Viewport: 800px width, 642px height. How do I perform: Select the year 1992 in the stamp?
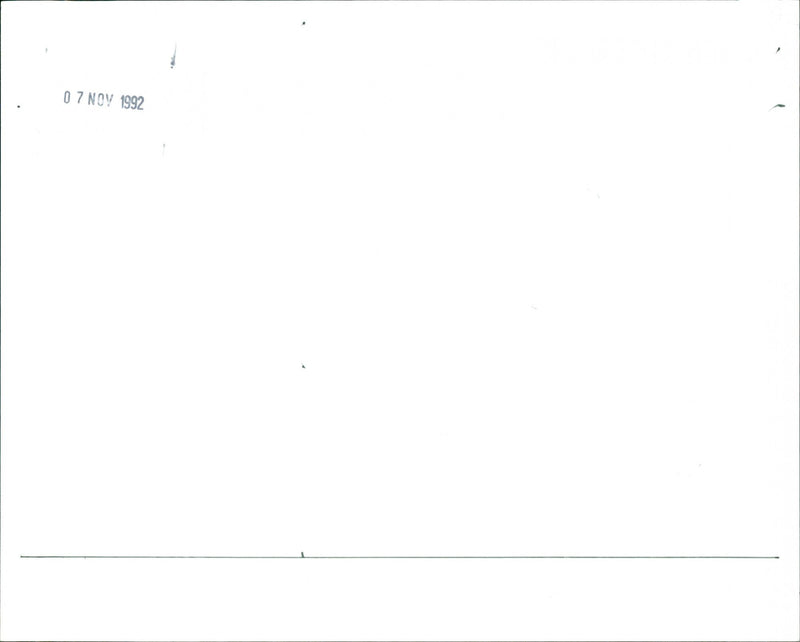pyautogui.click(x=132, y=103)
